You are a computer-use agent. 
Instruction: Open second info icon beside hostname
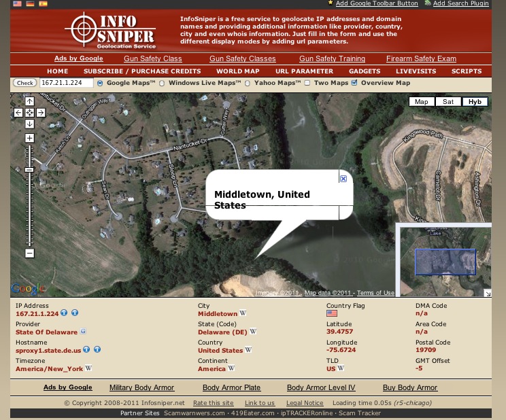tap(97, 349)
